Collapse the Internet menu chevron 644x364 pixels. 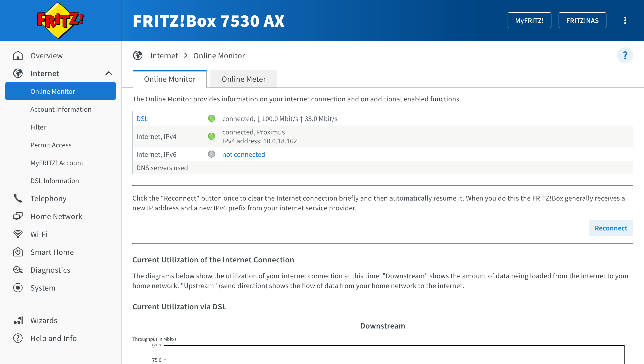tap(109, 73)
